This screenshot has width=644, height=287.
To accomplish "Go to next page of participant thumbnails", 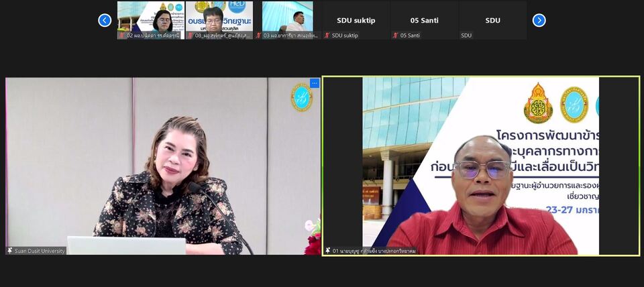I will [539, 20].
